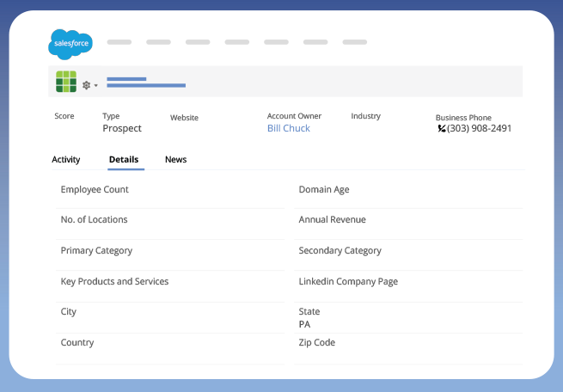Click the phone icon by Business Phone
The width and height of the screenshot is (563, 392).
click(442, 129)
